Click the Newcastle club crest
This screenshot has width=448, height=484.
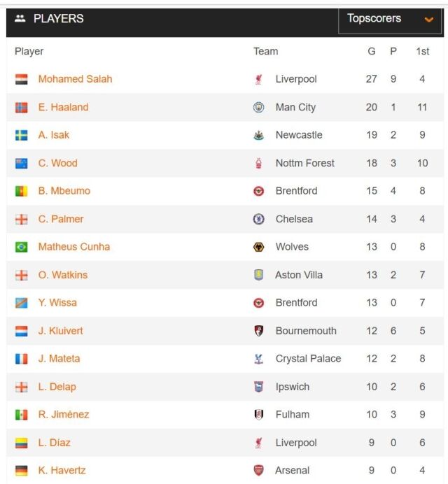[x=258, y=135]
